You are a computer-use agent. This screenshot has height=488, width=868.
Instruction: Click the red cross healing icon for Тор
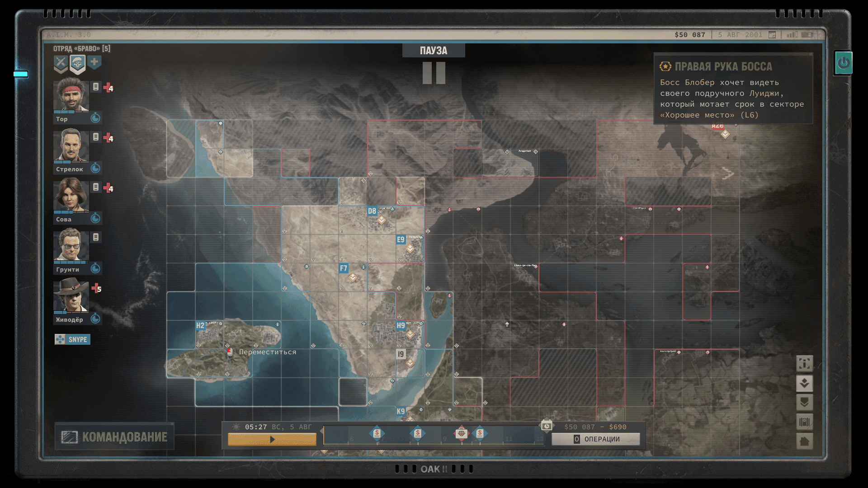tap(108, 88)
